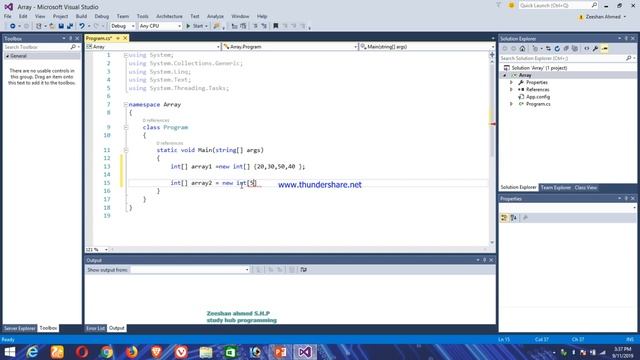Open the editor zoom level dropdown
640x360 pixels.
pyautogui.click(x=97, y=249)
